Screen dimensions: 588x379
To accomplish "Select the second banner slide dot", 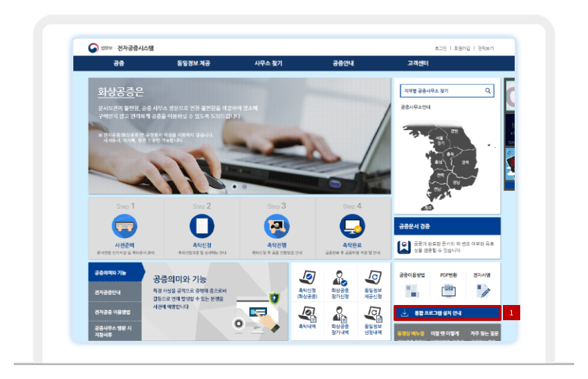I will coord(244,187).
